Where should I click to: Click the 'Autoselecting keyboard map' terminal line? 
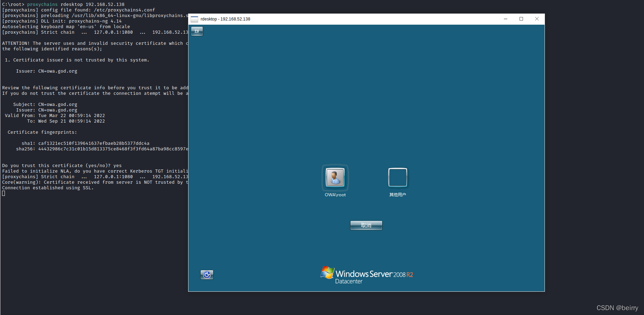(66, 27)
